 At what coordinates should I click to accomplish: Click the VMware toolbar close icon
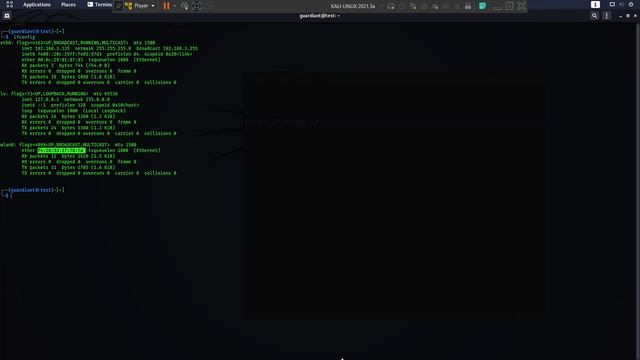(522, 6)
